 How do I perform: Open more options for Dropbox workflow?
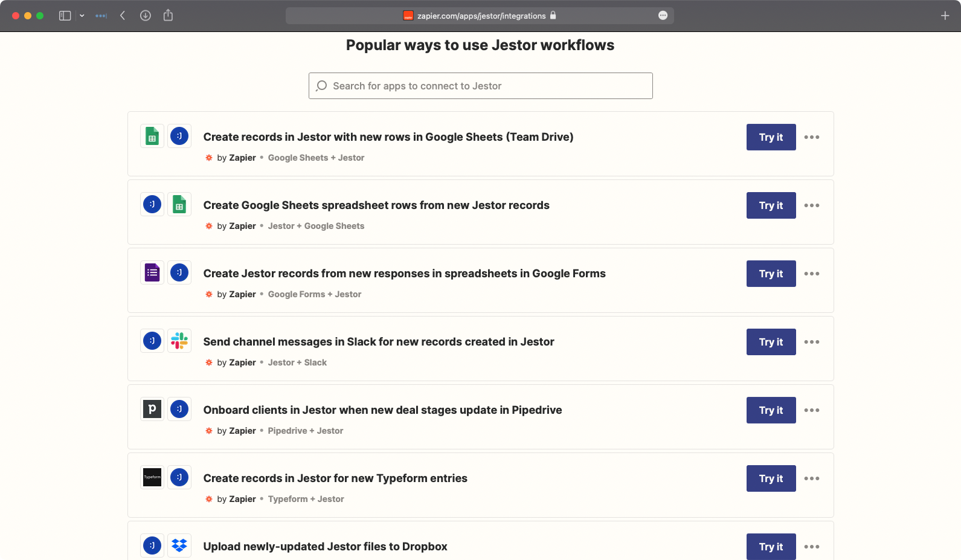click(812, 547)
